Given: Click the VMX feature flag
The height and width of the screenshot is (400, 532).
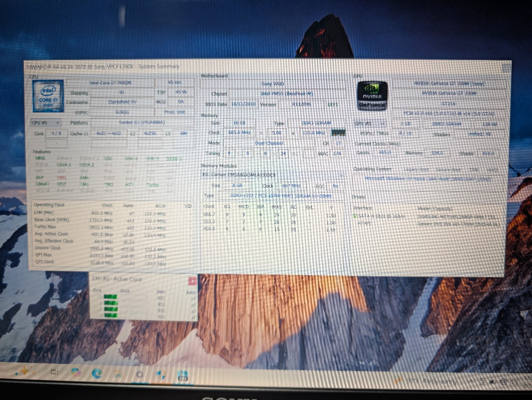Looking at the screenshot, I should tap(62, 178).
